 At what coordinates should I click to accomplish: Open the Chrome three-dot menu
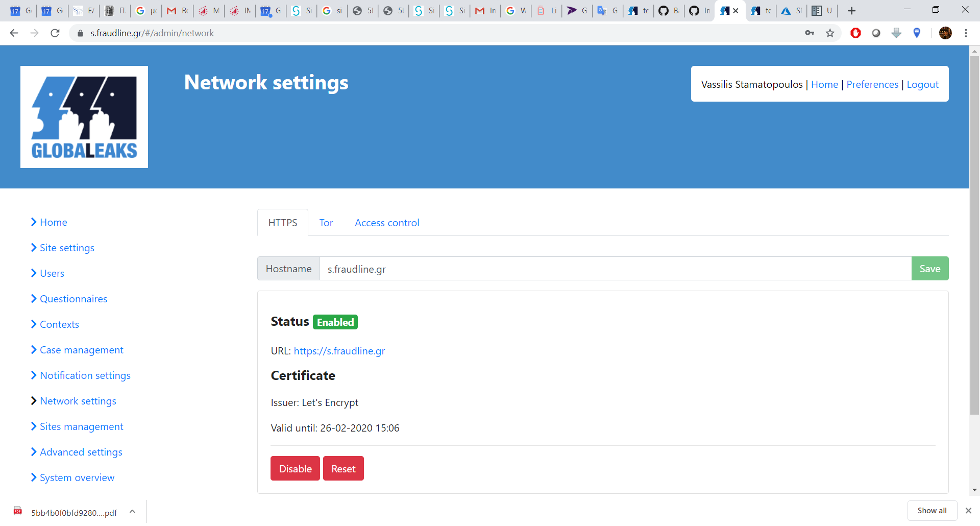(966, 33)
